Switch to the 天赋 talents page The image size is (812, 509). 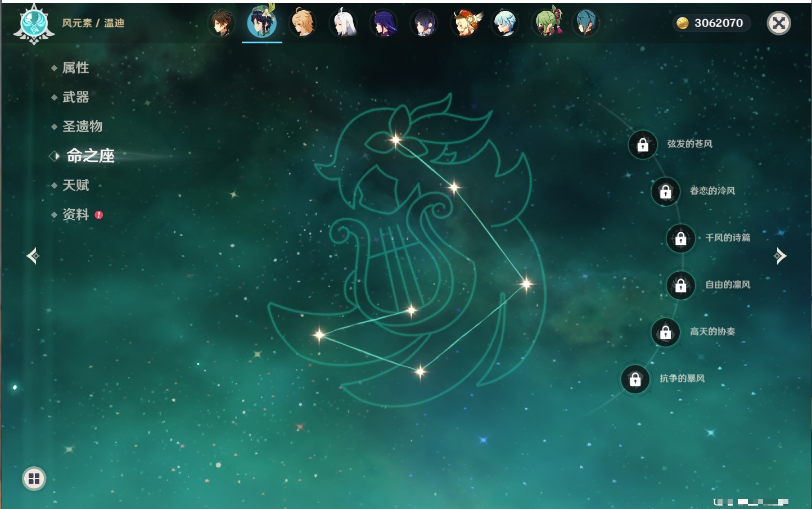[75, 185]
